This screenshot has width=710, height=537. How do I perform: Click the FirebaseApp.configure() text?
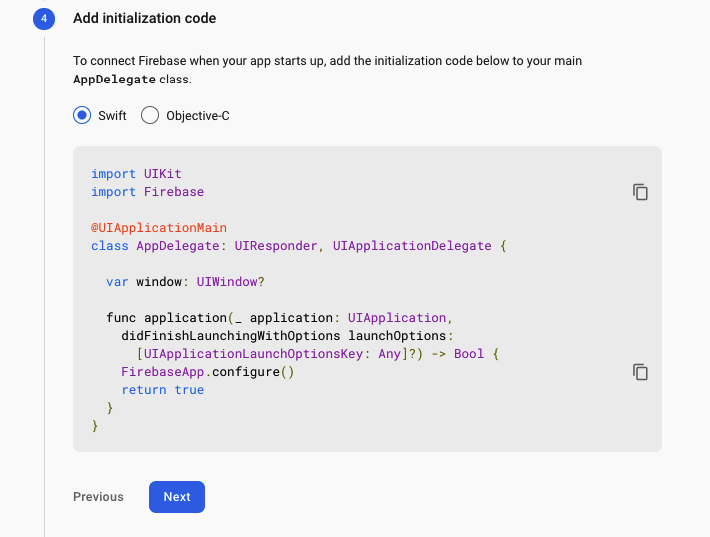pyautogui.click(x=208, y=372)
